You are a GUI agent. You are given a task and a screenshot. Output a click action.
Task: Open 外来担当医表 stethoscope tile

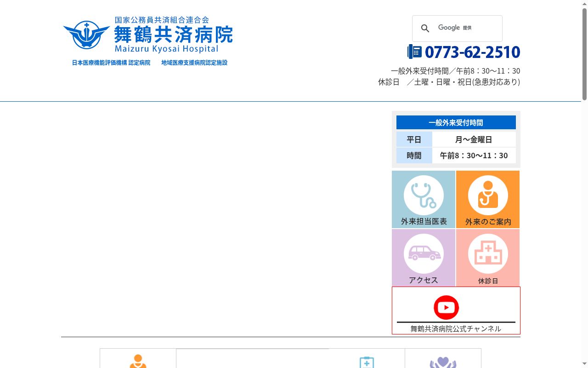pos(424,199)
